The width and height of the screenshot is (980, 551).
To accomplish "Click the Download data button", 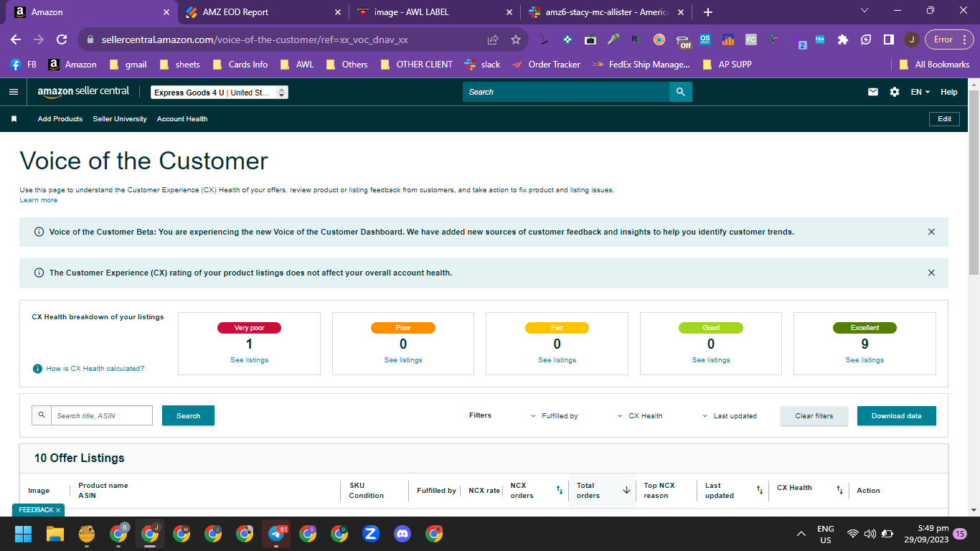I will [x=897, y=416].
